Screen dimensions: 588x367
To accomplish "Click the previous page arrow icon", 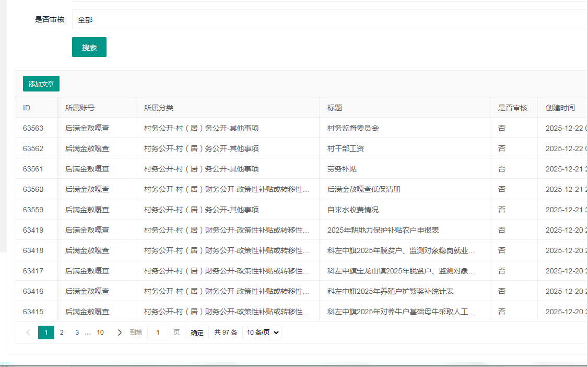I will point(28,332).
